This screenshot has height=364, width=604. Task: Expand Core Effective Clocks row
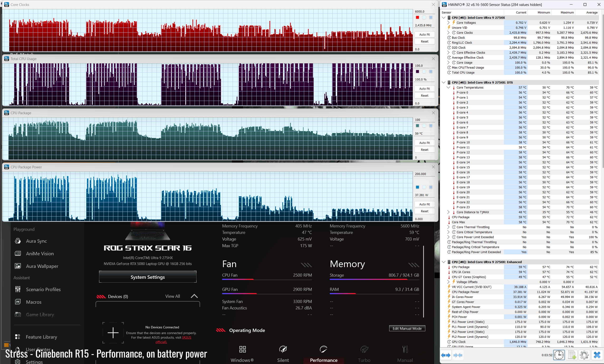(x=448, y=53)
